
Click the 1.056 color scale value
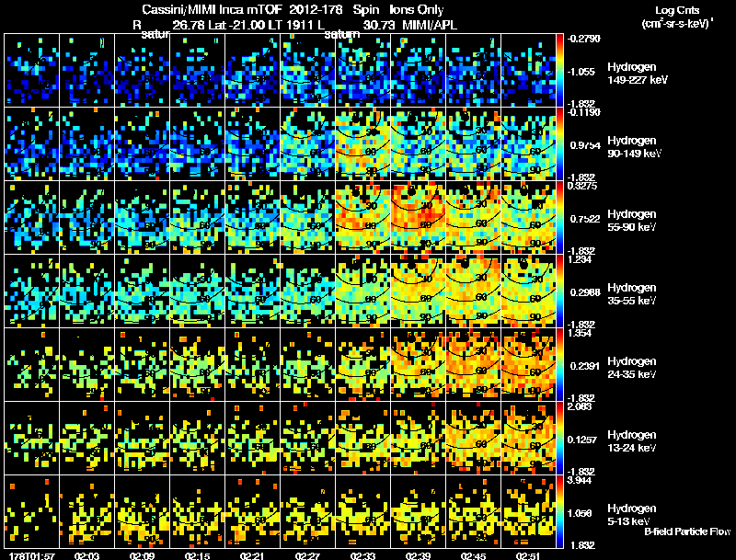[x=581, y=513]
